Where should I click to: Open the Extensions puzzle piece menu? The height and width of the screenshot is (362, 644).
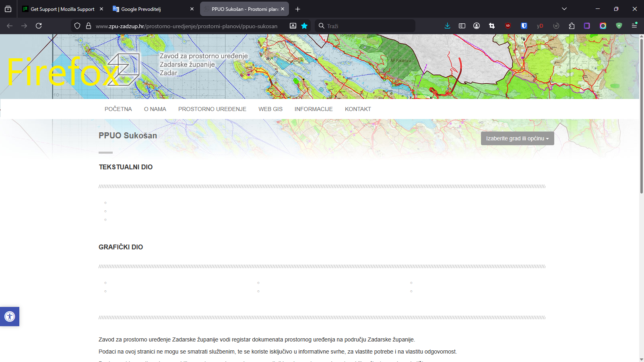(x=572, y=26)
